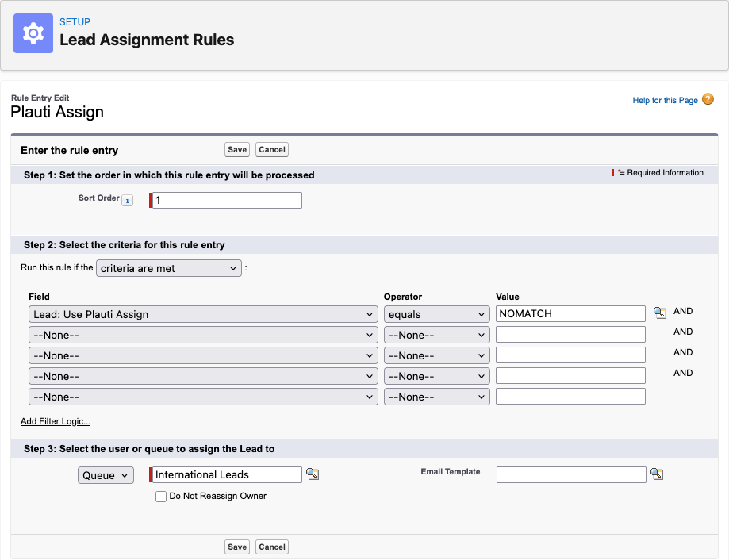729x560 pixels.
Task: Click the International Leads queue field
Action: 227,474
